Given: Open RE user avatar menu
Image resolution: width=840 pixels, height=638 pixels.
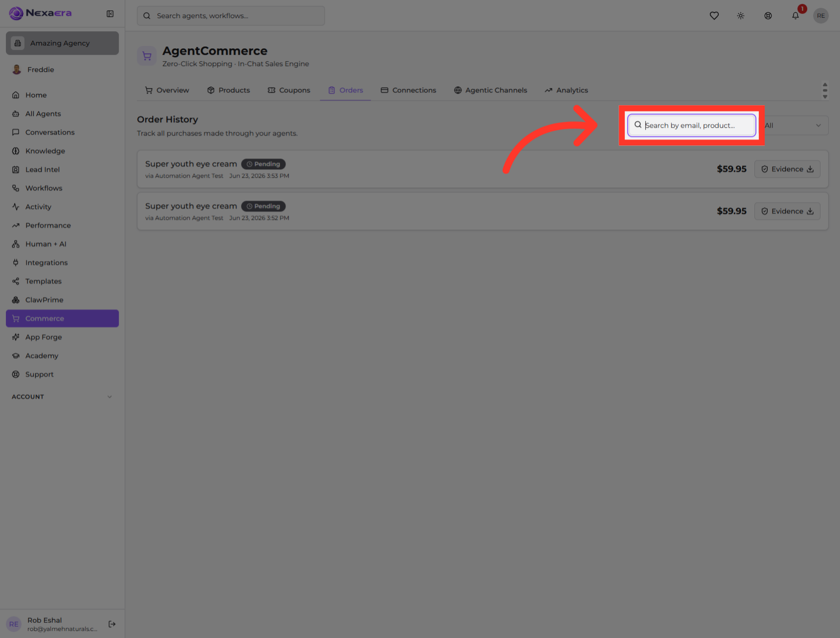Looking at the screenshot, I should pyautogui.click(x=821, y=16).
